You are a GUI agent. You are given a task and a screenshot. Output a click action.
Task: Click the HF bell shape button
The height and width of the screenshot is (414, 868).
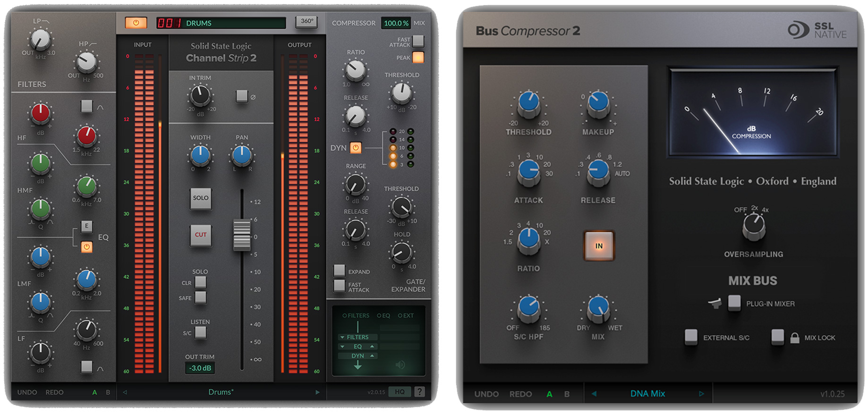(x=86, y=106)
